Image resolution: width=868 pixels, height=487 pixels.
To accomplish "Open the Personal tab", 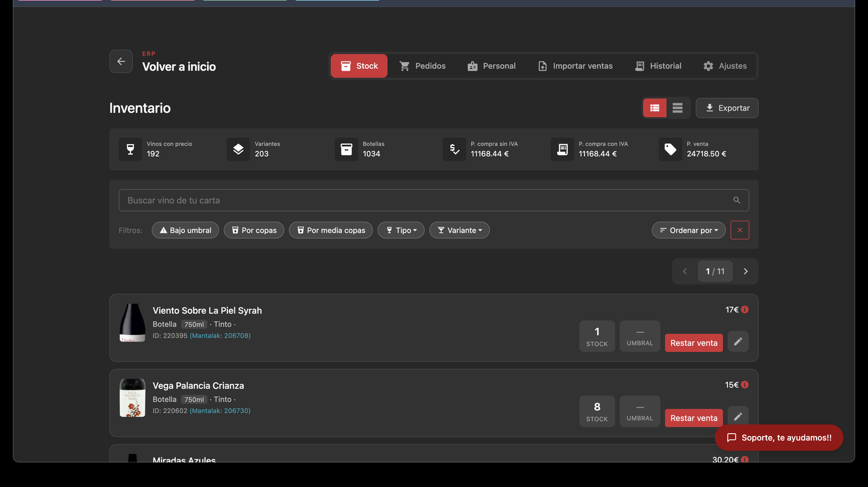I will coord(491,66).
